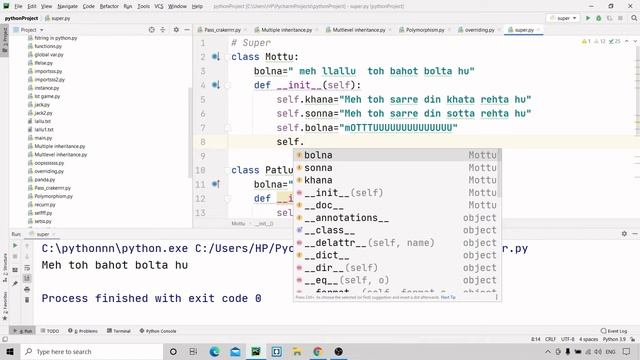This screenshot has width=640, height=360.
Task: Open the TODO tool window
Action: click(50, 331)
